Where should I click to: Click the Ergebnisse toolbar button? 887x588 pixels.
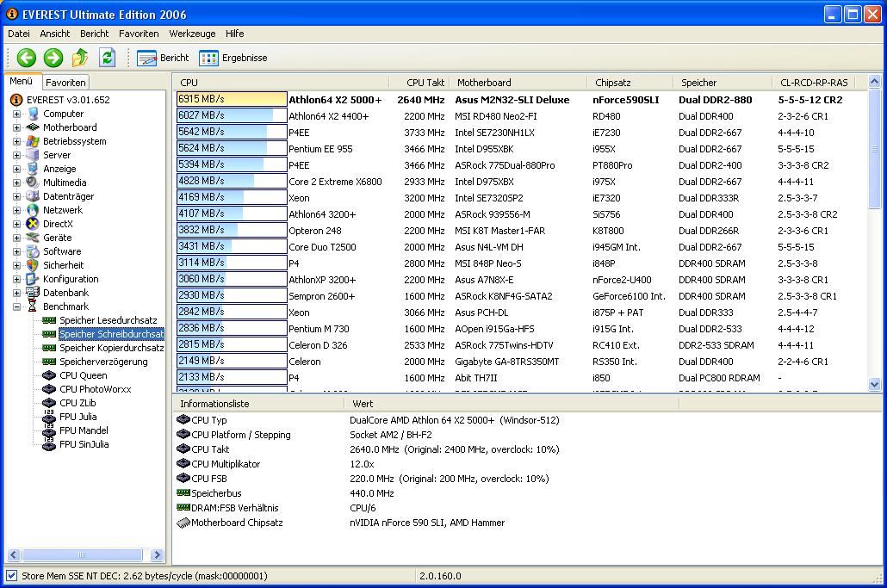click(233, 58)
